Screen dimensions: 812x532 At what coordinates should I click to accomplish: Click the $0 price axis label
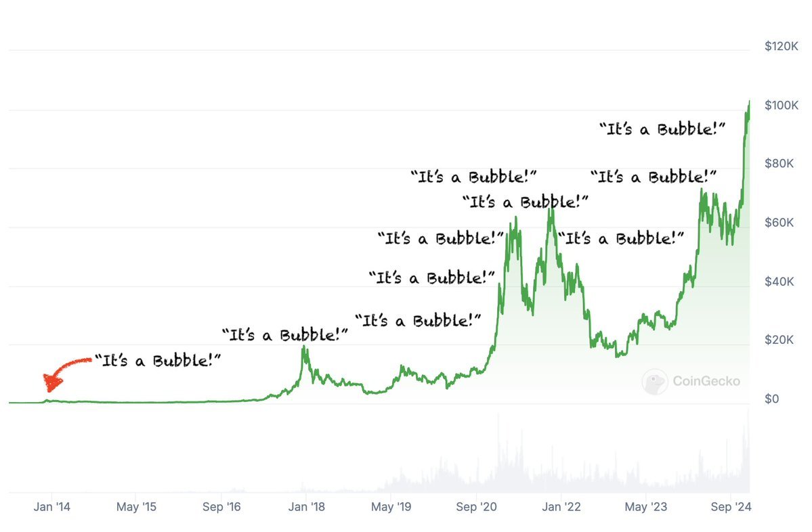click(x=773, y=399)
